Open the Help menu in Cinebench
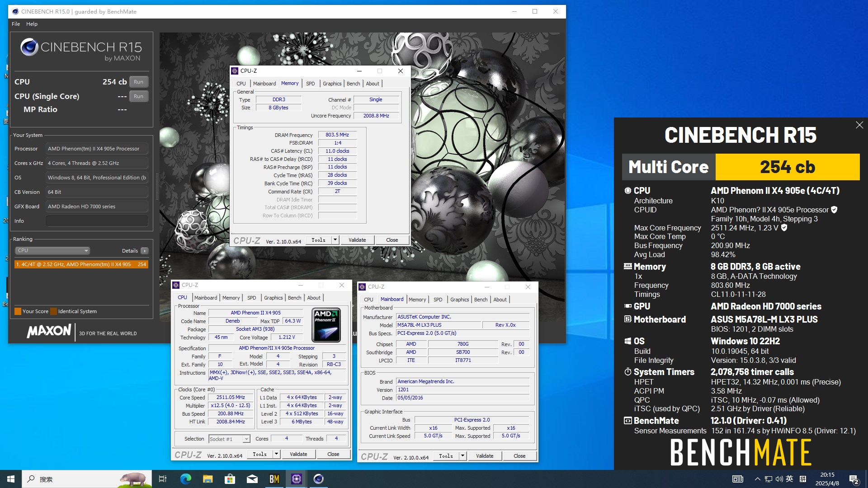This screenshot has height=488, width=868. [32, 24]
